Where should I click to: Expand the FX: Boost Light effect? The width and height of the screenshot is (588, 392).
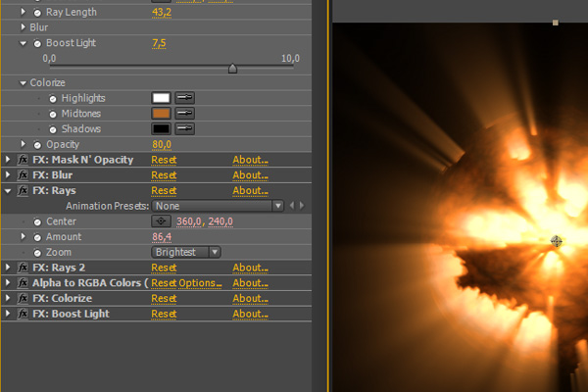[x=8, y=314]
